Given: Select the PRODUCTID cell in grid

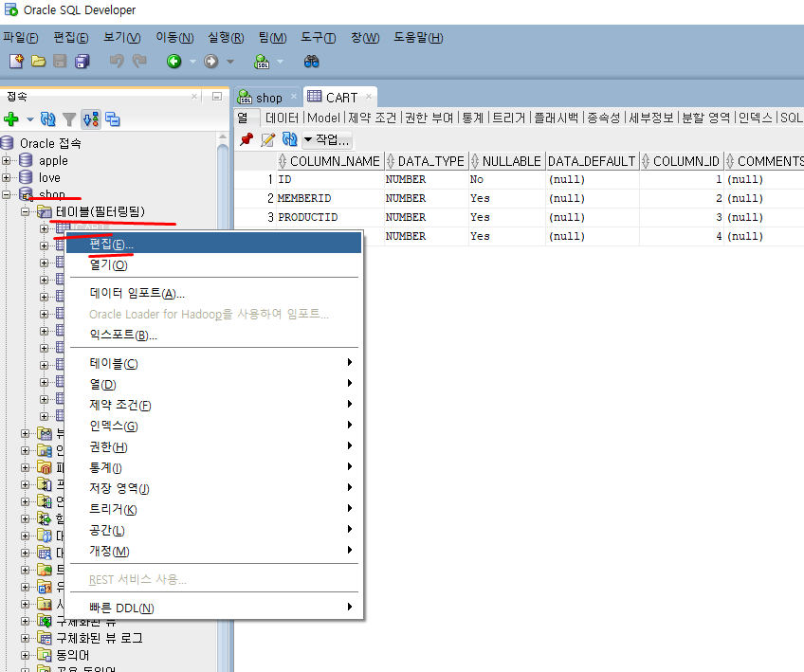Looking at the screenshot, I should pos(330,217).
